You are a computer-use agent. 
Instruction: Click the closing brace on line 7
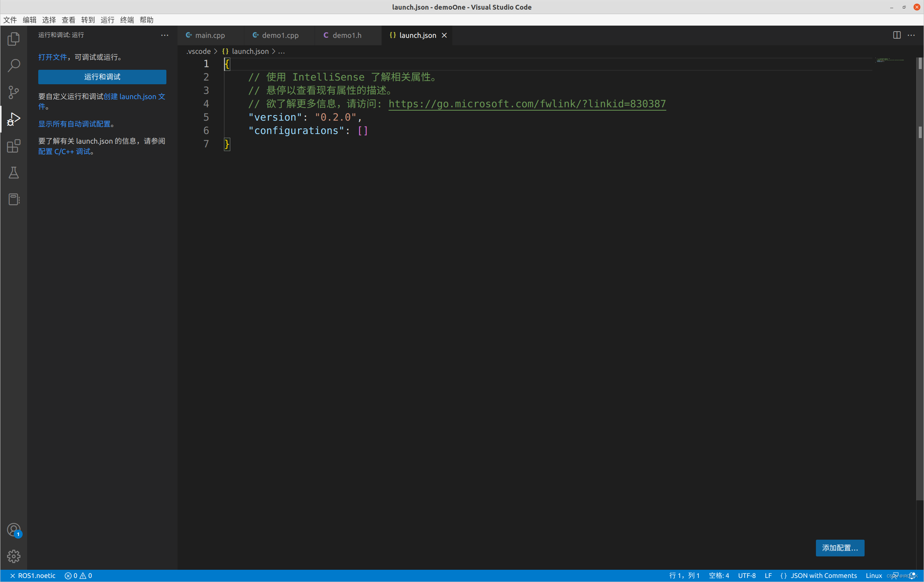tap(227, 144)
